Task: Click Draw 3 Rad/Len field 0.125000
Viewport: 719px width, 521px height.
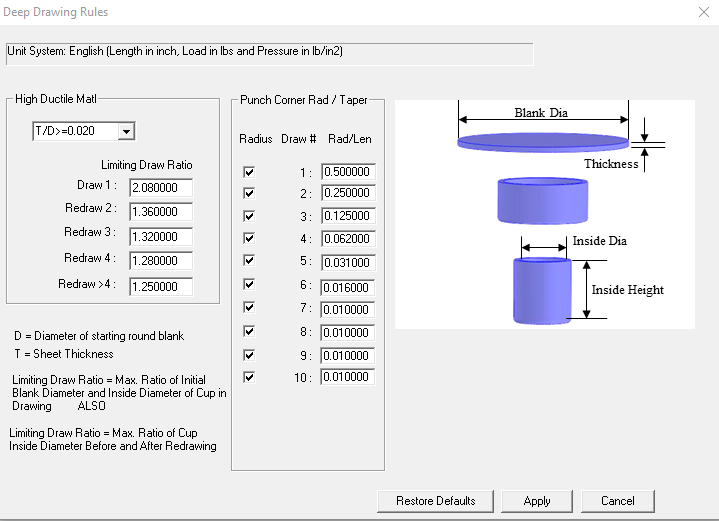Action: pos(347,217)
